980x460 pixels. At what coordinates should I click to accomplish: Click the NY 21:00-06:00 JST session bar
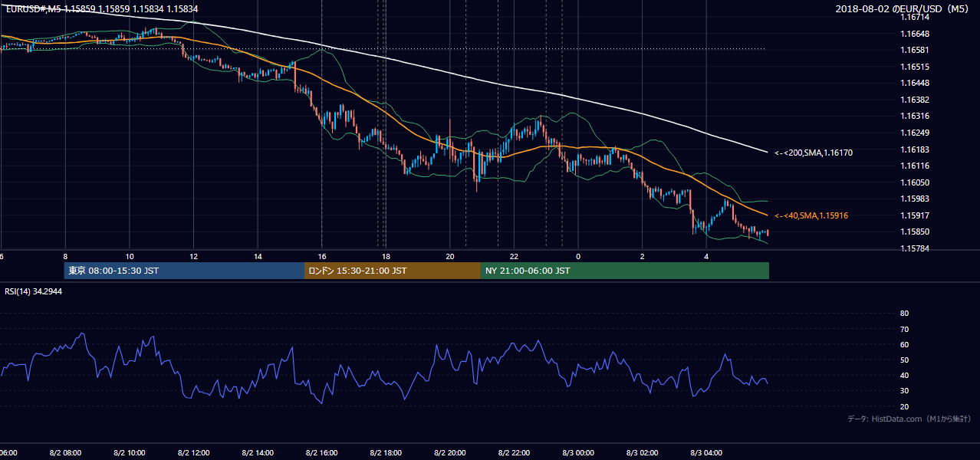pos(625,271)
